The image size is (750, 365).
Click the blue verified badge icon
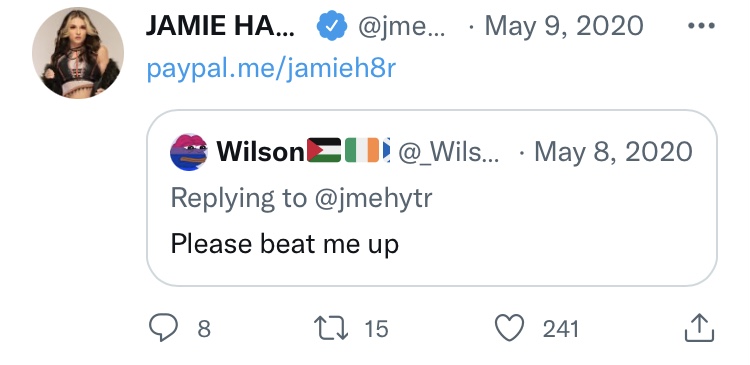tap(332, 26)
